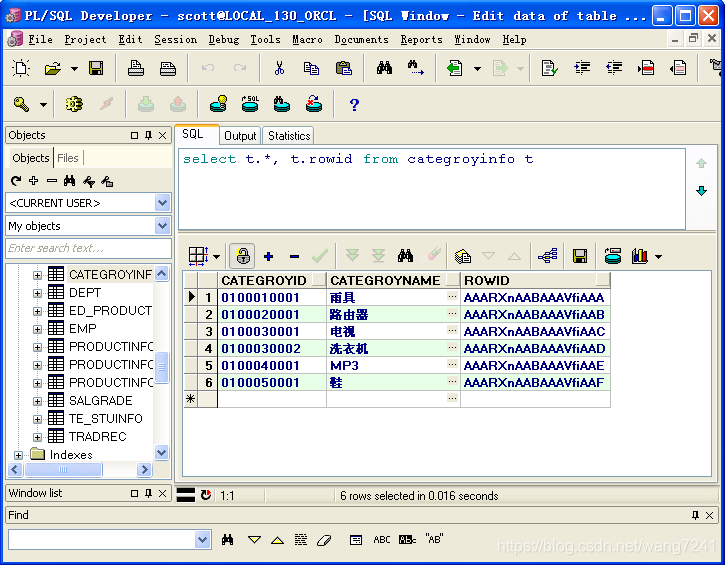This screenshot has height=565, width=725.
Task: Expand the Indexes folder node
Action: pos(18,455)
